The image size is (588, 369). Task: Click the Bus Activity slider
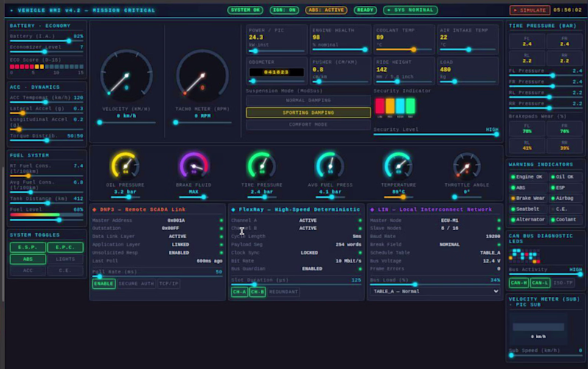click(x=545, y=274)
